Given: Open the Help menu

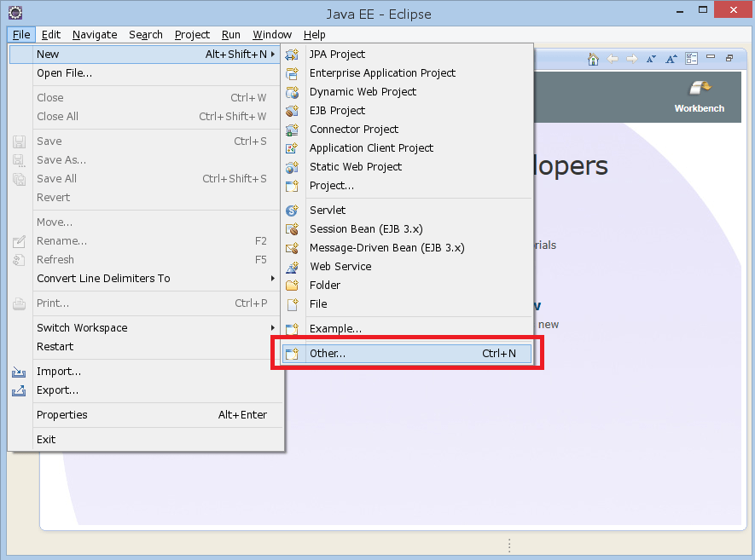Looking at the screenshot, I should point(315,35).
